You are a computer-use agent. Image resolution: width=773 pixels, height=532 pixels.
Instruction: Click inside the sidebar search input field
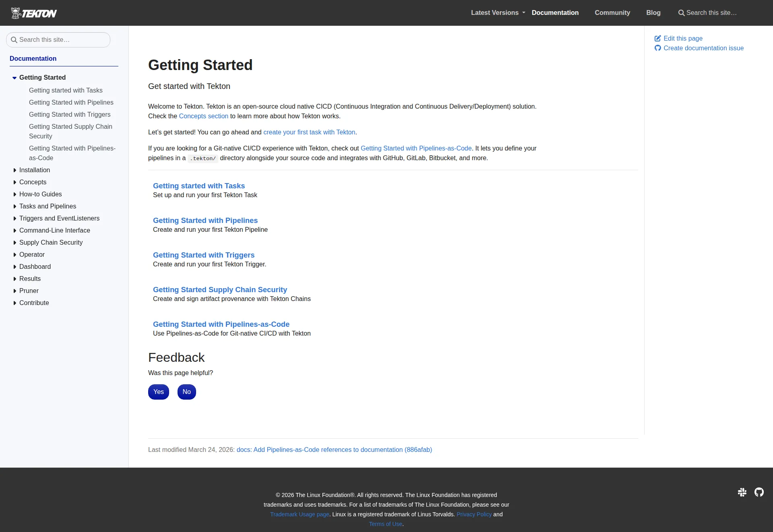click(58, 39)
